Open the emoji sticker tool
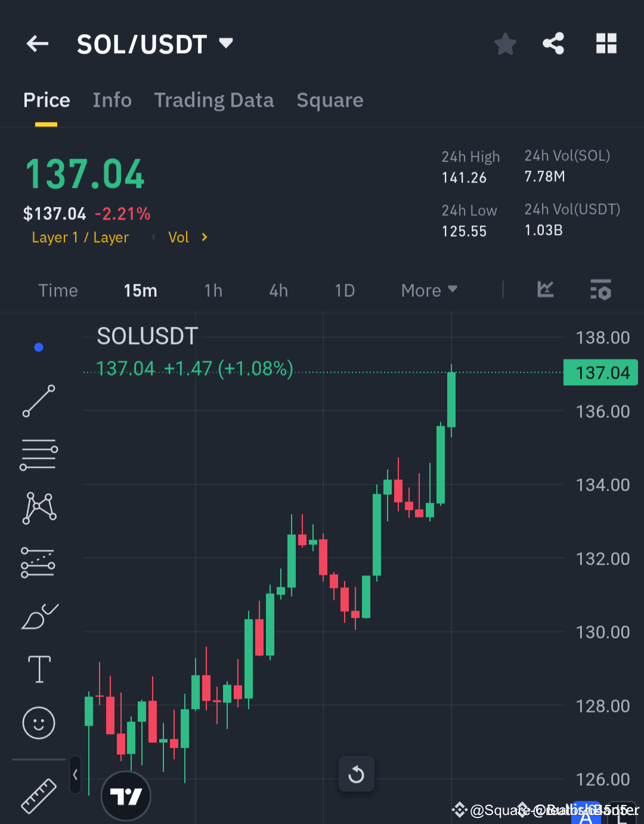 38,723
